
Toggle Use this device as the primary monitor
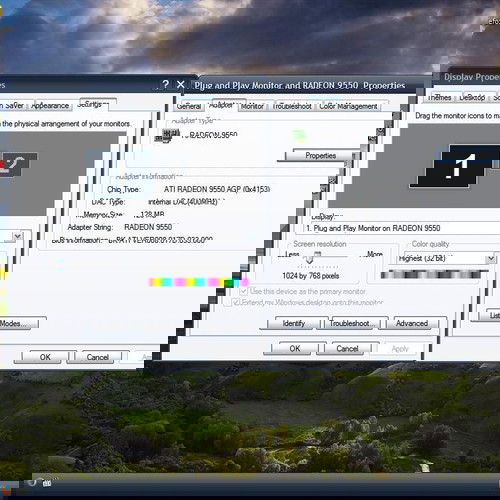pyautogui.click(x=243, y=291)
